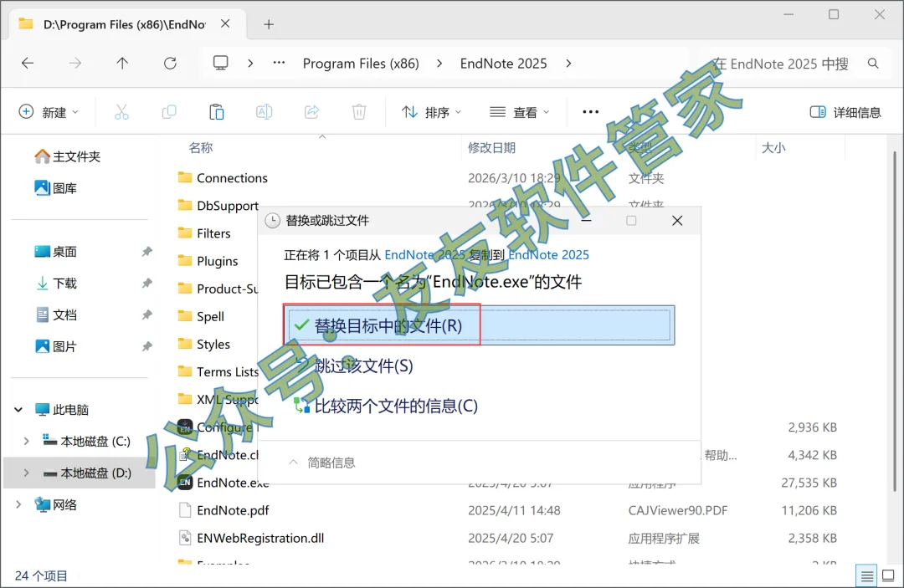This screenshot has height=588, width=904.
Task: Open the 排序 sort dropdown
Action: pos(432,112)
